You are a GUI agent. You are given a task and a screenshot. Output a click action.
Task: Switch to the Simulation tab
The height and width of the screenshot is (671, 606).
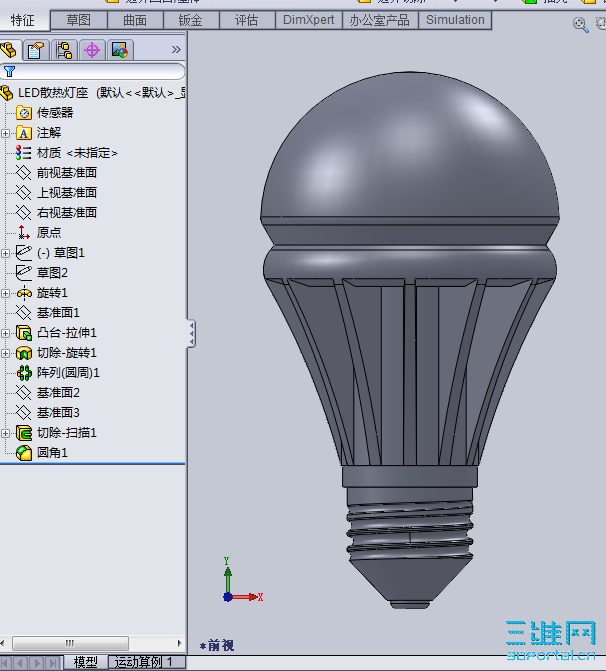click(x=455, y=20)
